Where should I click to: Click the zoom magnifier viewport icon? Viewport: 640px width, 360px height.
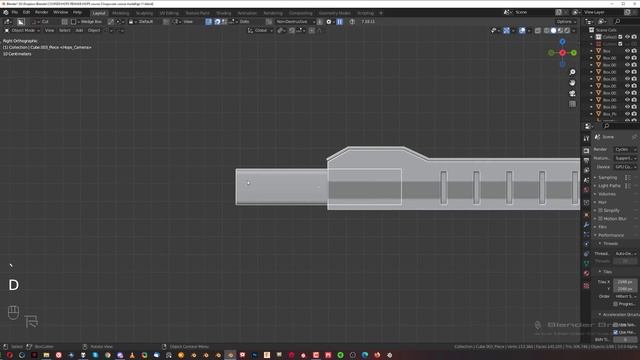click(572, 72)
